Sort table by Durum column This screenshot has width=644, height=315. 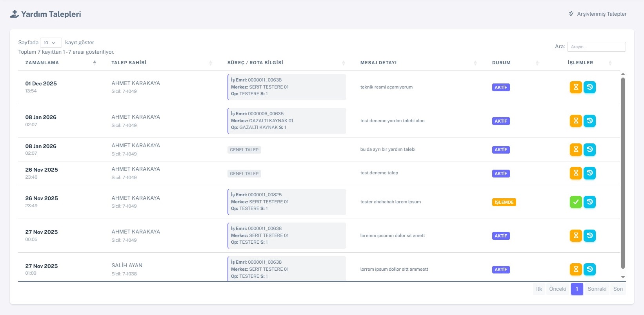[x=501, y=63]
